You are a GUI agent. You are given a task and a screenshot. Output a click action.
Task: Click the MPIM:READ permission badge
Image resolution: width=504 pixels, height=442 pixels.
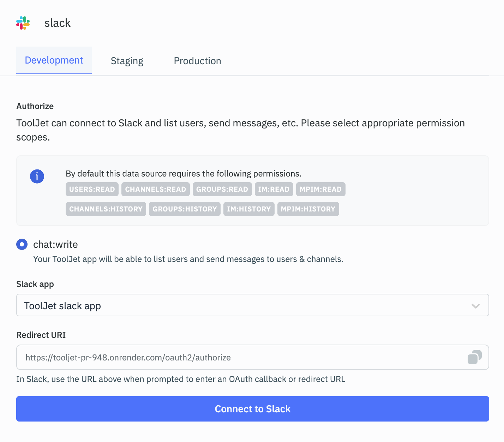pyautogui.click(x=320, y=189)
